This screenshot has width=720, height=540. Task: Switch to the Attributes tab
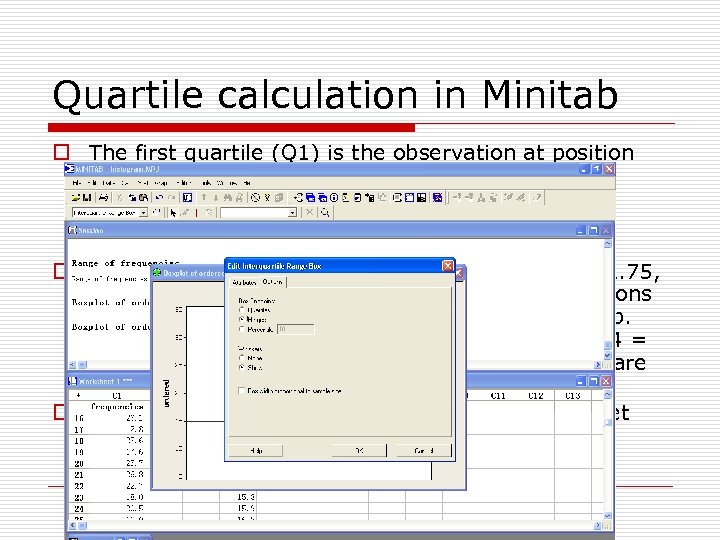pyautogui.click(x=244, y=282)
